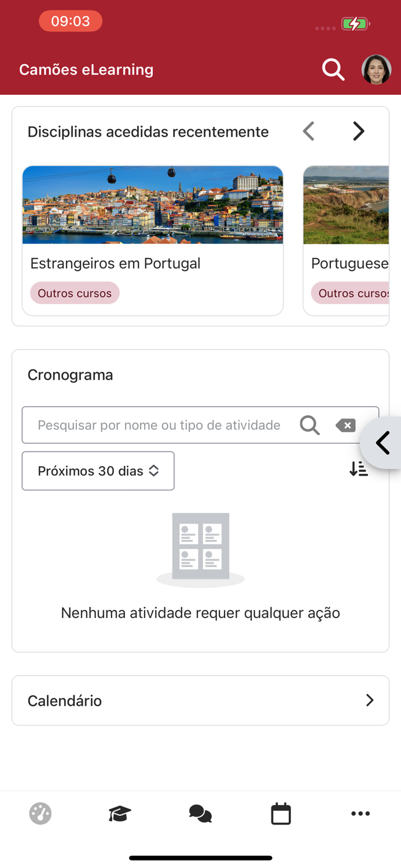Clear the activity search with the X icon
The height and width of the screenshot is (868, 401).
point(345,425)
